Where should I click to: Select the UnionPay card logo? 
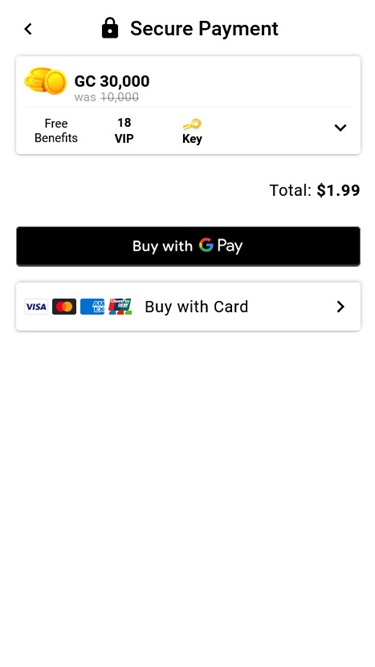tap(120, 307)
